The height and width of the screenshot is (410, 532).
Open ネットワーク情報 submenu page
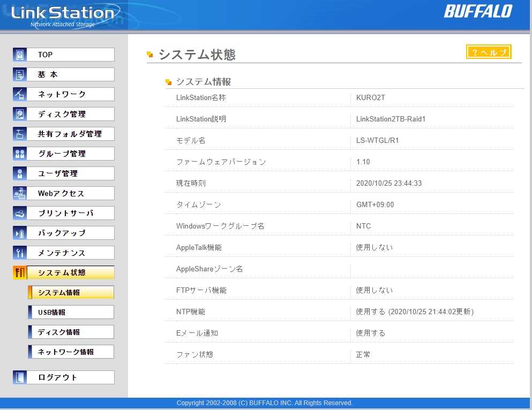point(71,352)
